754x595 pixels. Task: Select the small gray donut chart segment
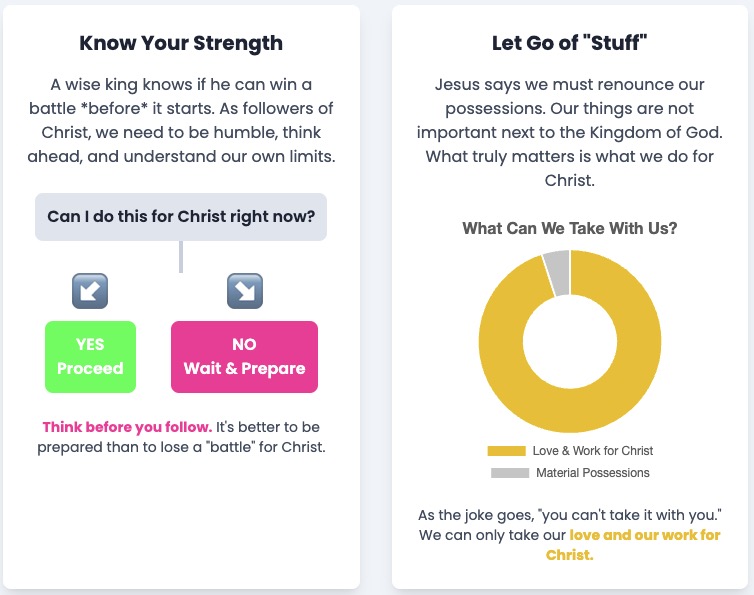[x=557, y=272]
